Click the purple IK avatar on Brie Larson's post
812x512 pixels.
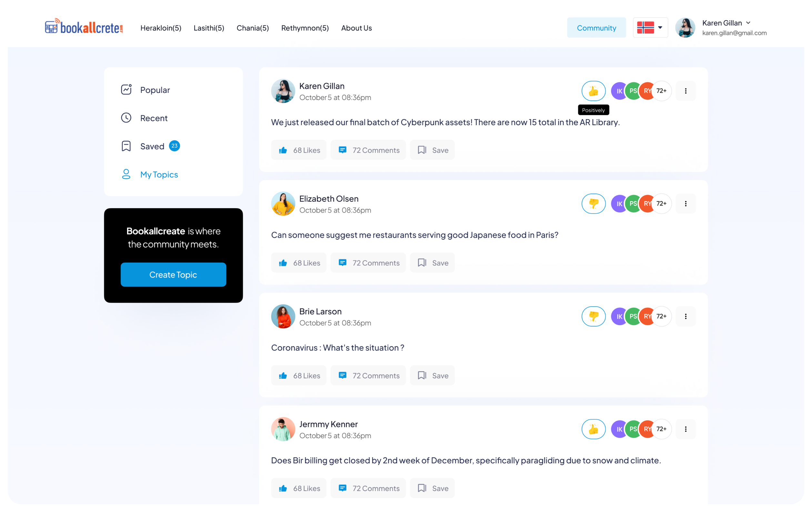(618, 316)
